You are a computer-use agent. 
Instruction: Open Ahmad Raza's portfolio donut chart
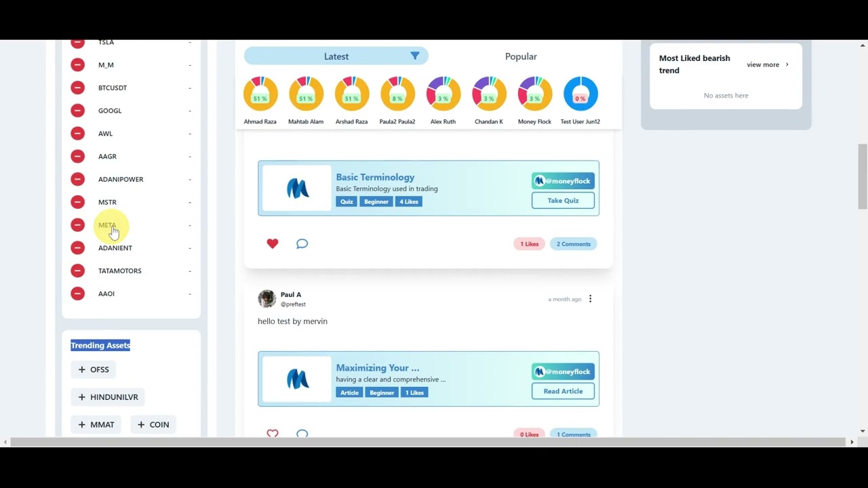pos(260,94)
